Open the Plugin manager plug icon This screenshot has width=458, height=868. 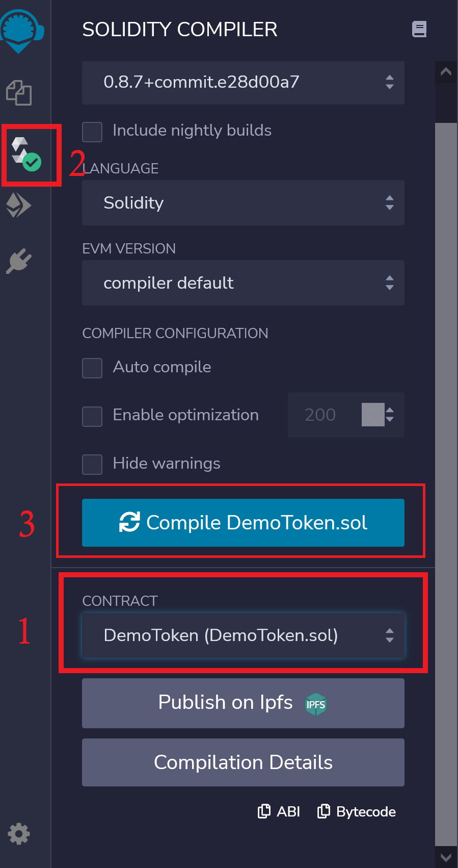click(x=19, y=262)
